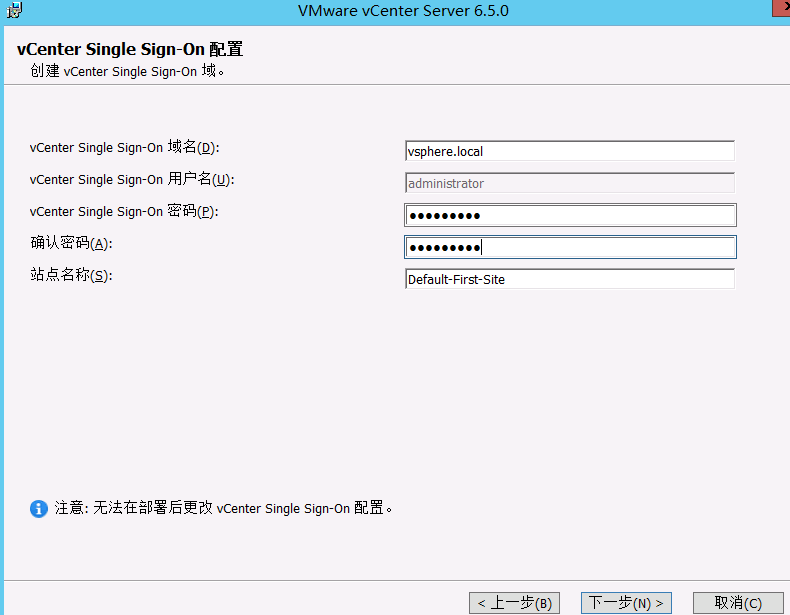
Task: Click the 密码(P) label
Action: point(124,211)
